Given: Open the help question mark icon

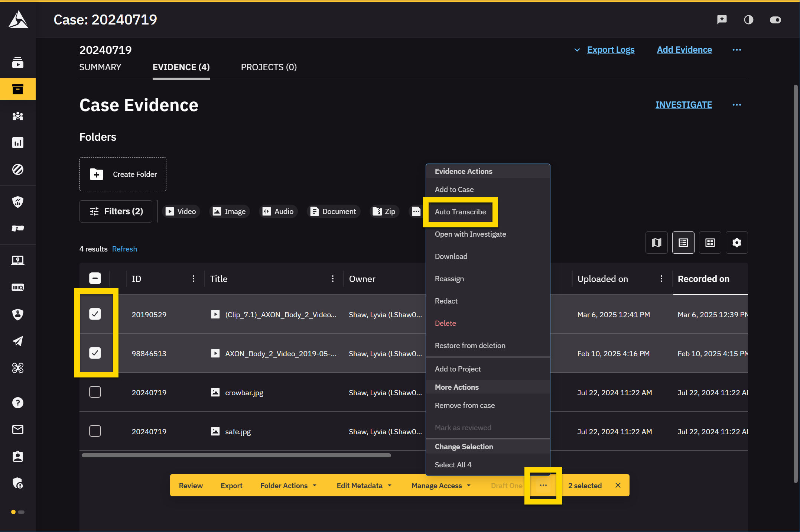Looking at the screenshot, I should (x=18, y=403).
